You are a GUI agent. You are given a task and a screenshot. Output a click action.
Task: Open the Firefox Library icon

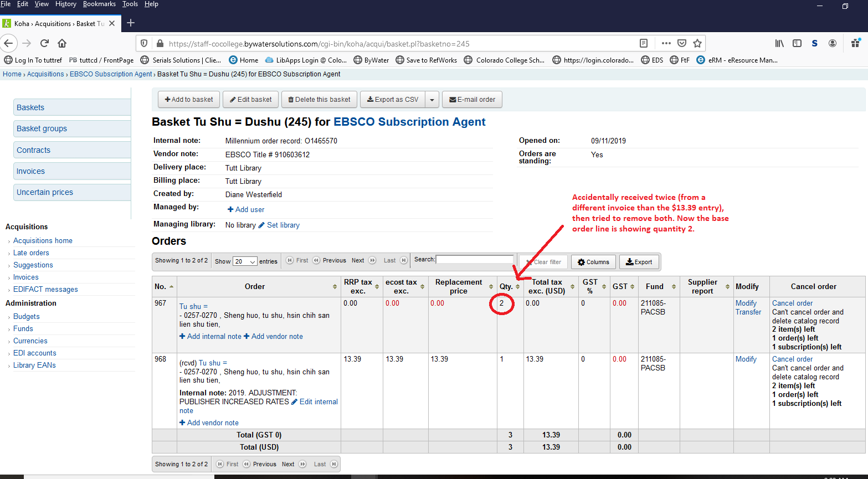pos(779,43)
